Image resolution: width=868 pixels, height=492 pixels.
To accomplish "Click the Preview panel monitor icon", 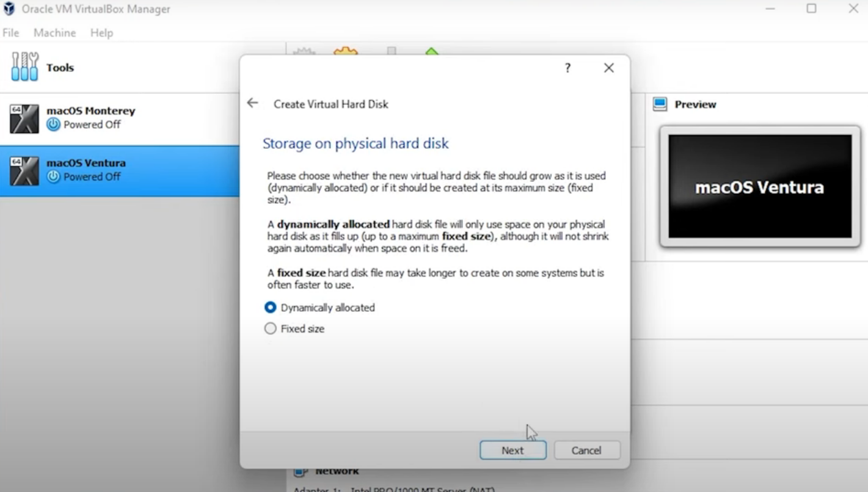I will click(660, 104).
